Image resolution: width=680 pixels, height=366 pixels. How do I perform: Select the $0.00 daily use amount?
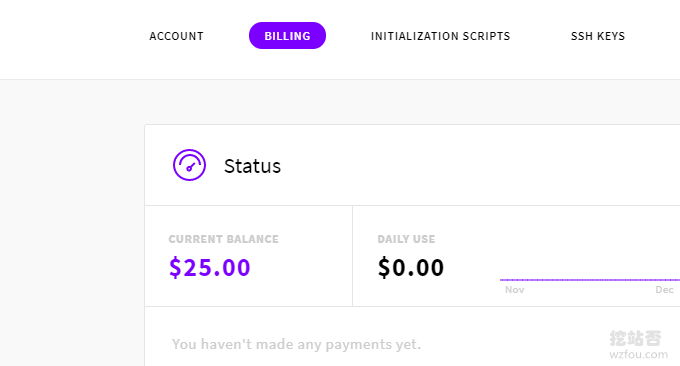tap(411, 267)
